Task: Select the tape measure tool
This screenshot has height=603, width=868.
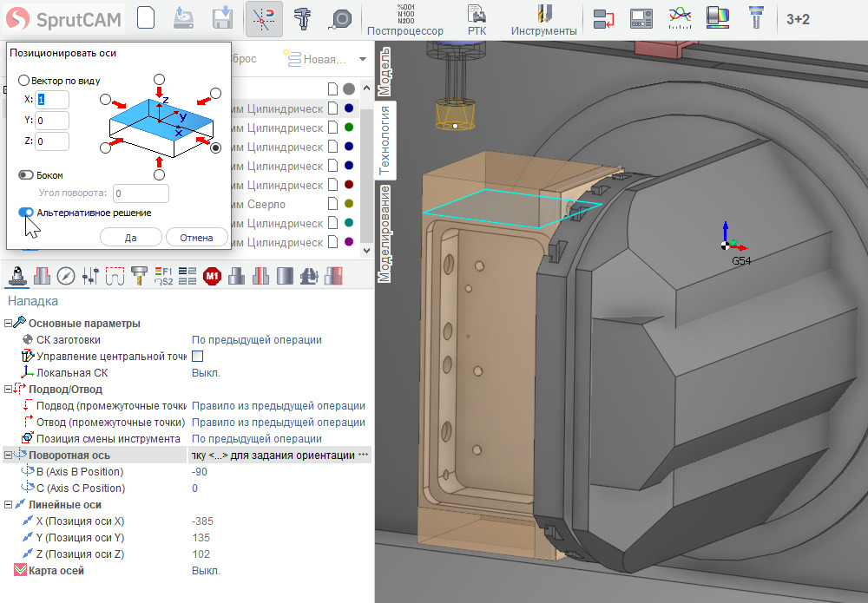Action: pyautogui.click(x=340, y=19)
